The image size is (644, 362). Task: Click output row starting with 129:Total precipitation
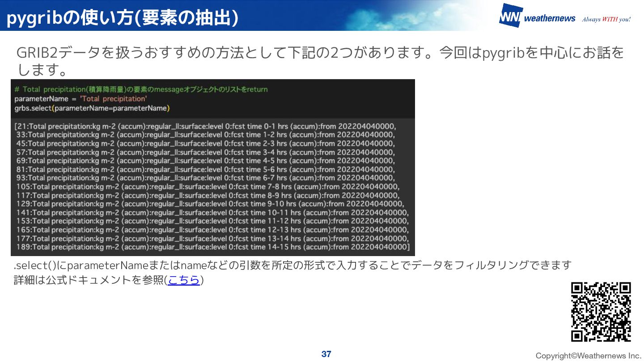210,204
